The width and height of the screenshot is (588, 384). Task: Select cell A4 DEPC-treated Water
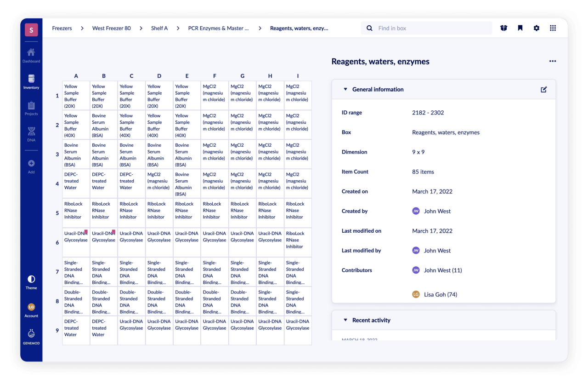(76, 184)
